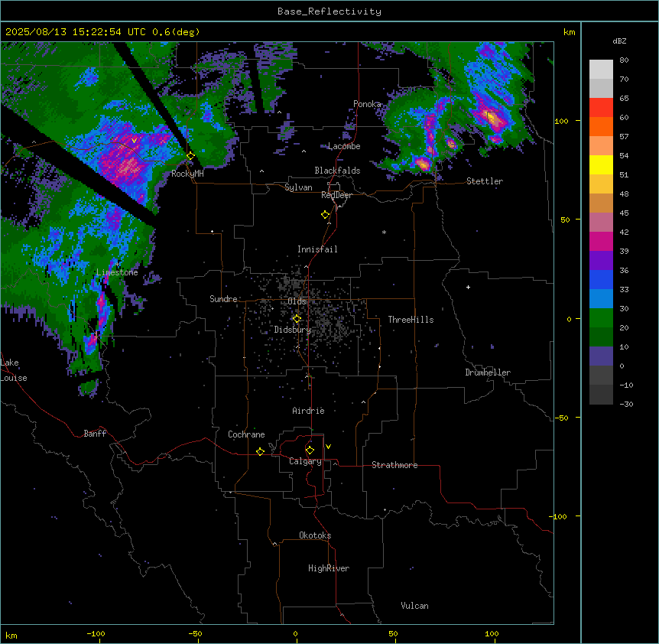
Task: Click the Cochrane city label
Action: pos(246,434)
